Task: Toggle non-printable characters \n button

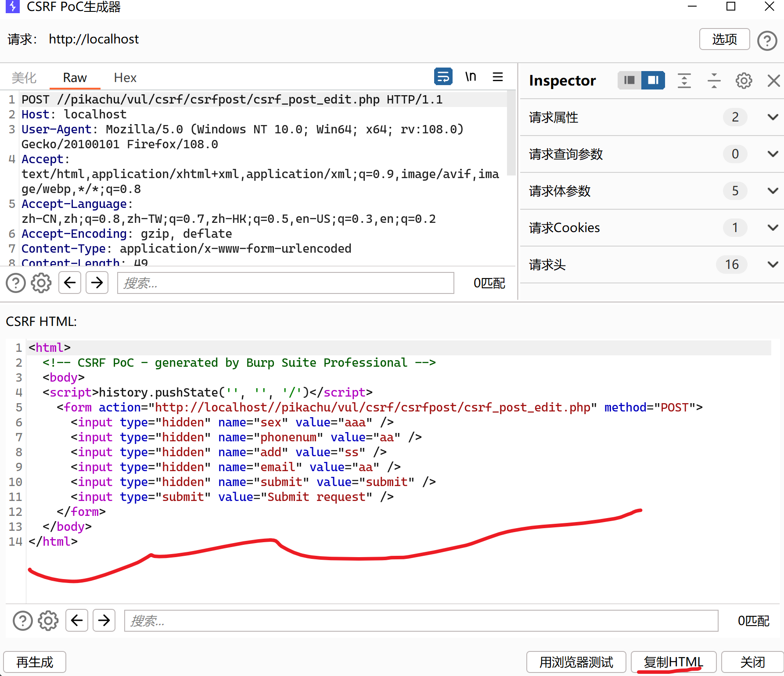Action: pos(471,77)
